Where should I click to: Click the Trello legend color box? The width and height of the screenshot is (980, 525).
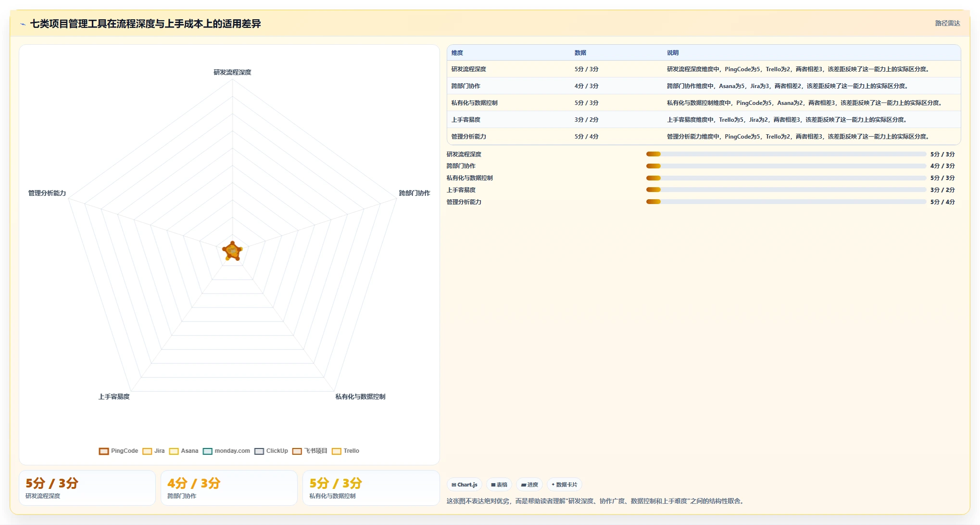click(x=337, y=451)
